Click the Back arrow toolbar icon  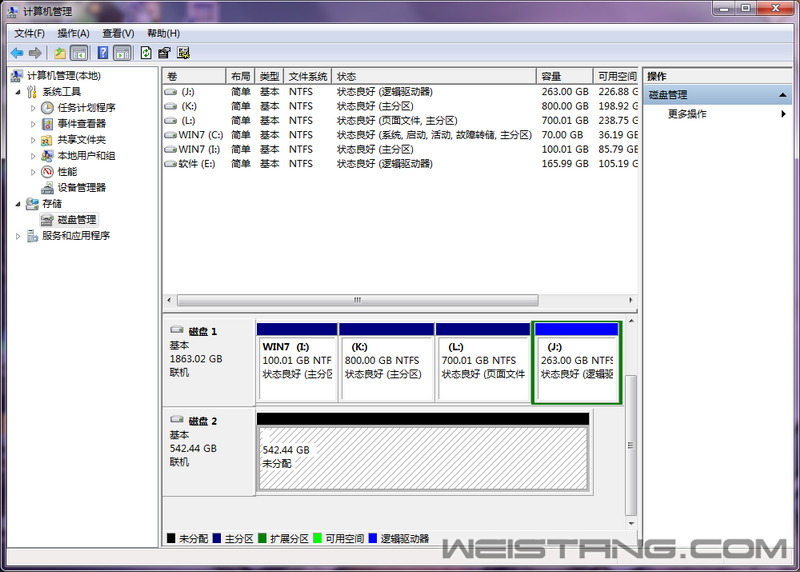(17, 53)
